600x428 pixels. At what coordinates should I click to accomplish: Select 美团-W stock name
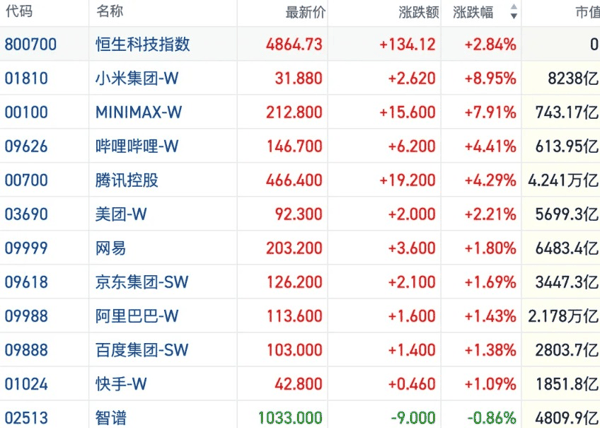[121, 214]
